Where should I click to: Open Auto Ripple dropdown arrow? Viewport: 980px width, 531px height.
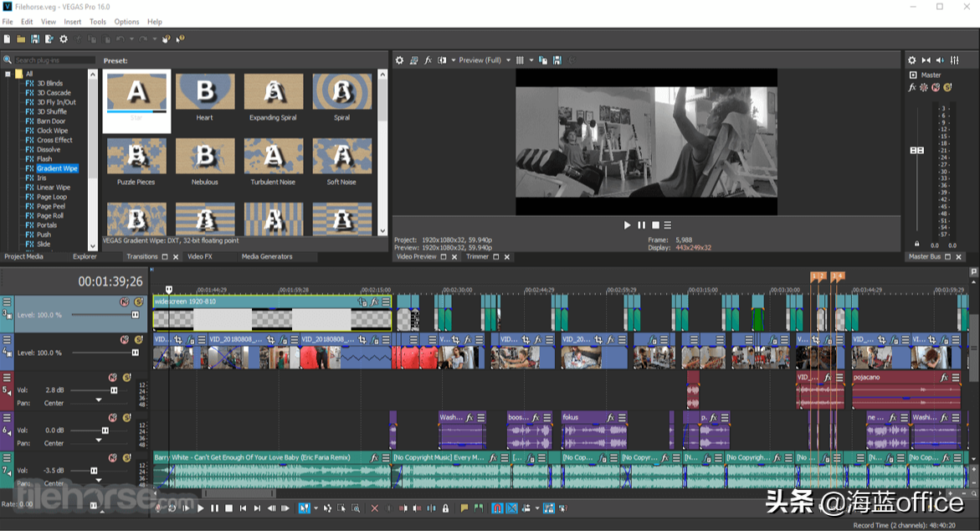point(537,508)
